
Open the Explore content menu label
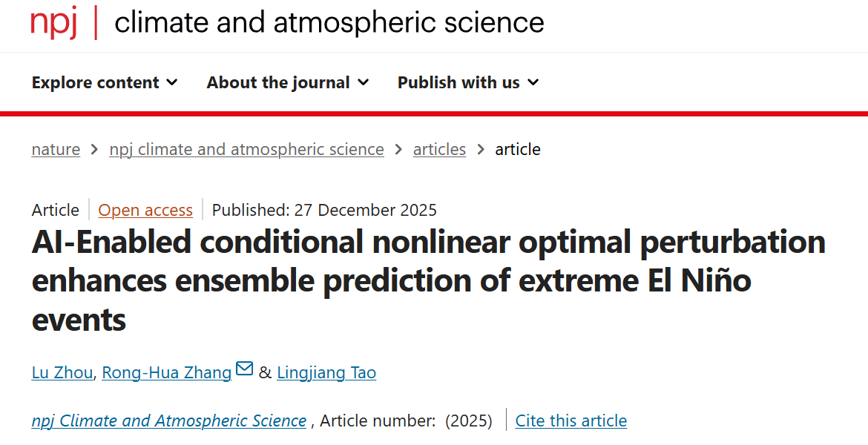[x=96, y=82]
